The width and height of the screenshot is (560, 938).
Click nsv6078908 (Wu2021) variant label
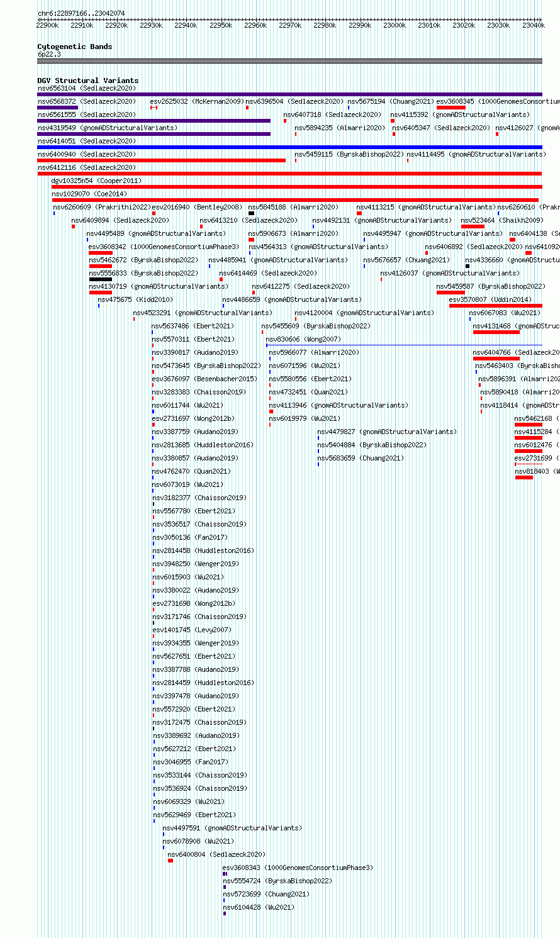[199, 841]
